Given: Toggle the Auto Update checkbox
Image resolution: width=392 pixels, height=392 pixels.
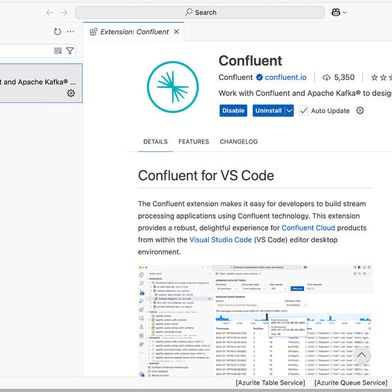Looking at the screenshot, I should coord(303,111).
